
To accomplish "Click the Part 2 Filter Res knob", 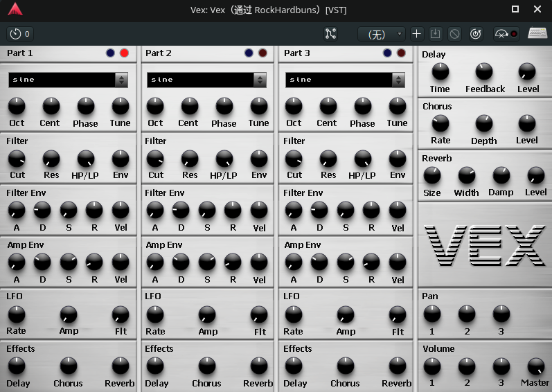I will [x=190, y=159].
